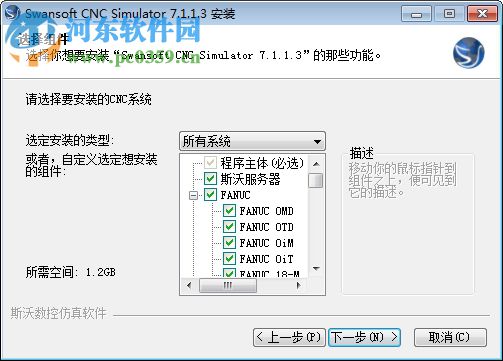This screenshot has width=503, height=361.
Task: Click the 选定安装的类型 label
Action: pyautogui.click(x=70, y=140)
